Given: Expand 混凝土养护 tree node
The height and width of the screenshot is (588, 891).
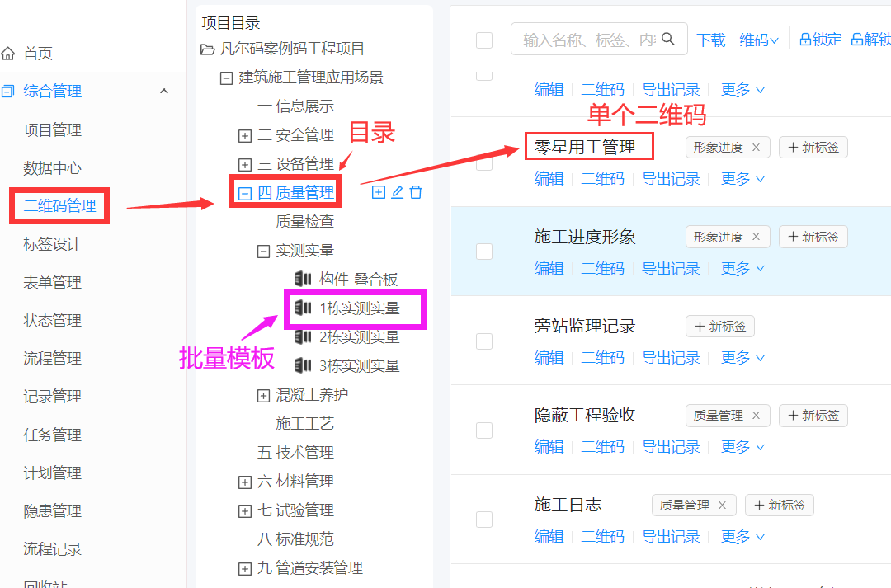Looking at the screenshot, I should coord(263,395).
